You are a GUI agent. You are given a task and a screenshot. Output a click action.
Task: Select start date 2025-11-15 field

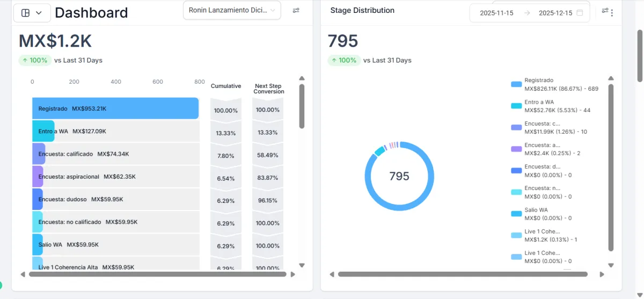click(496, 13)
